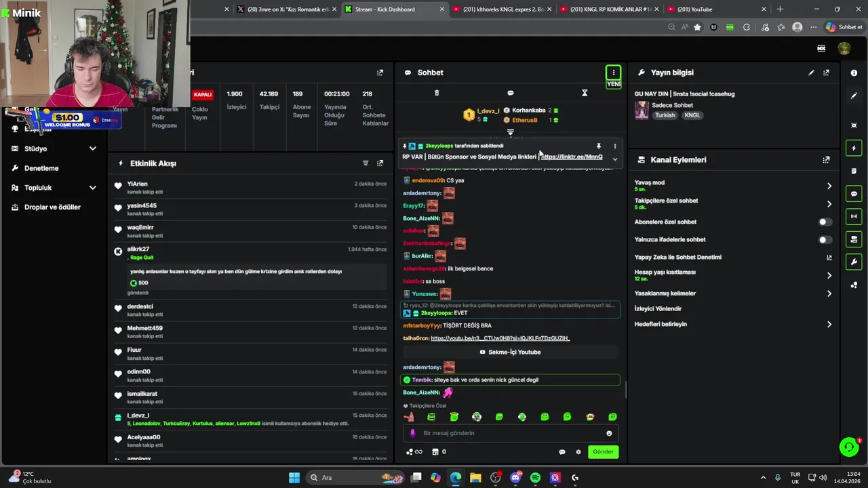The width and height of the screenshot is (868, 488).
Task: Collapse the pinned message with its chevron
Action: click(615, 159)
